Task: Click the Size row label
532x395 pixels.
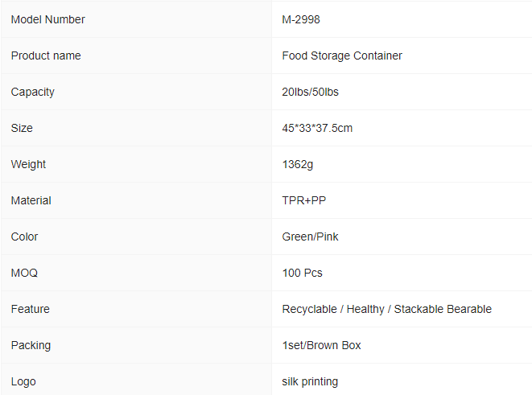Action: pos(22,128)
